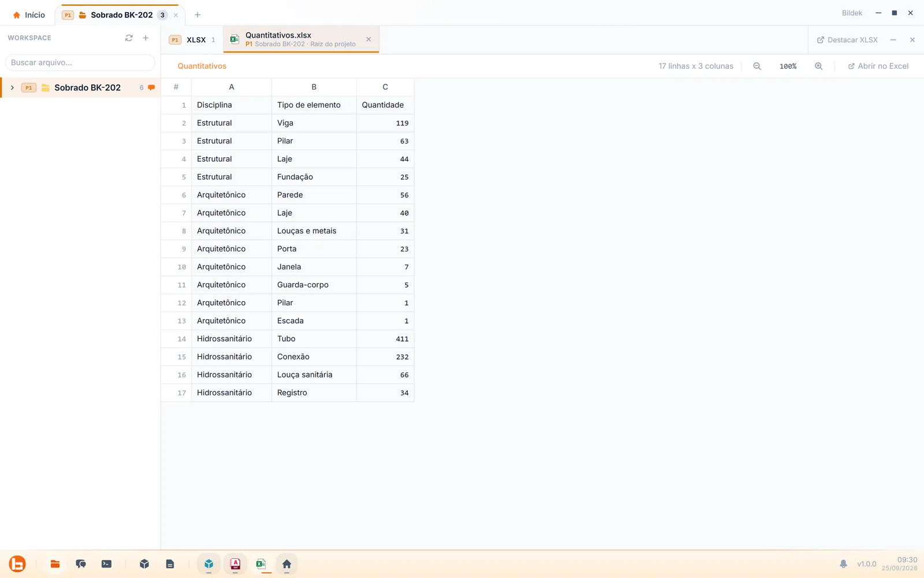Screen dimensions: 924x578
Task: Zoom in the spreadsheet view
Action: (818, 66)
